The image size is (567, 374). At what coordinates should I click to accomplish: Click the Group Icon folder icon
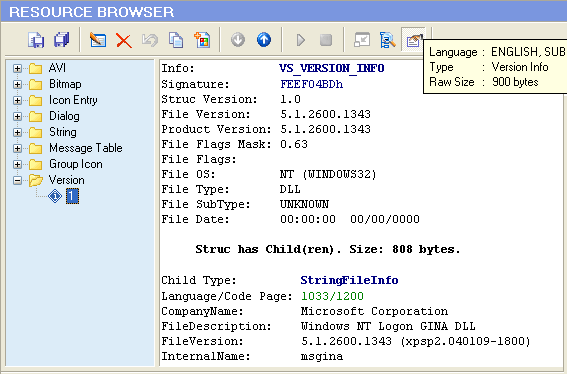point(35,164)
